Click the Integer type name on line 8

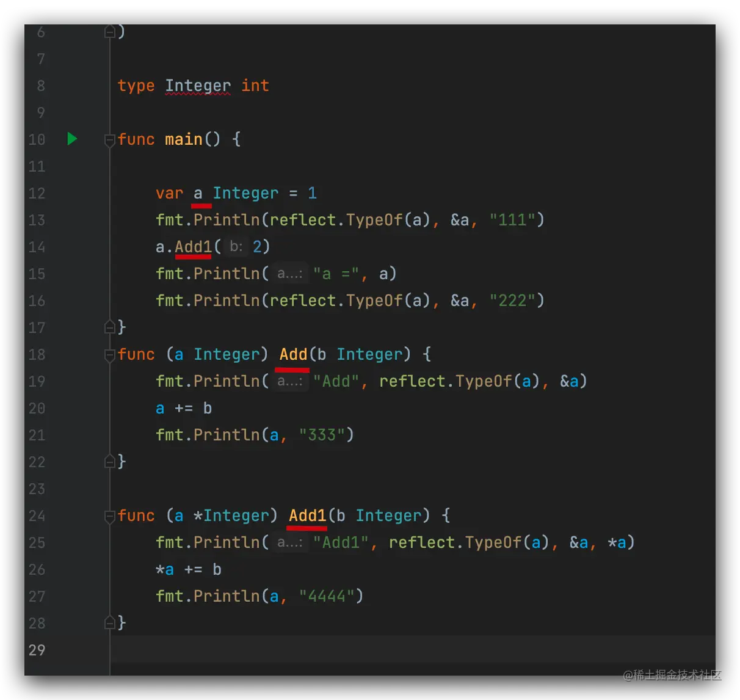(x=198, y=86)
